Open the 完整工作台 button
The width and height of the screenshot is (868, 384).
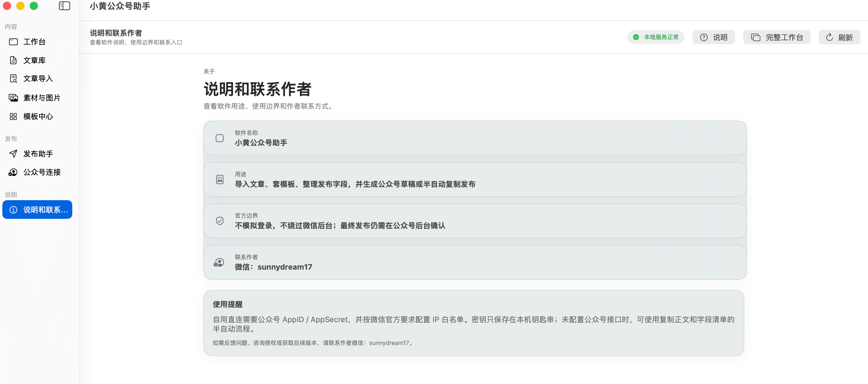(x=777, y=37)
